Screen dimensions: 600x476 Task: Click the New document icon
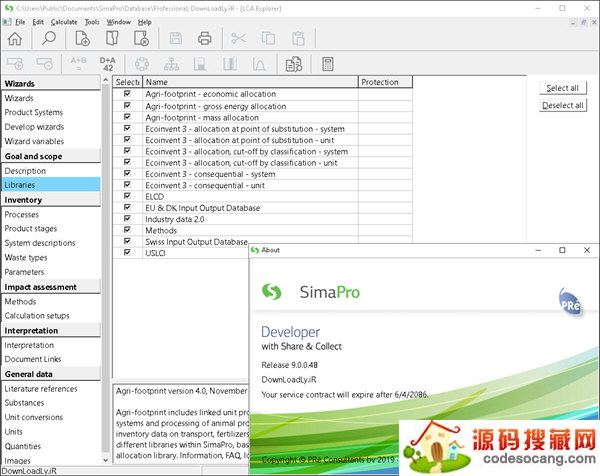pyautogui.click(x=82, y=38)
